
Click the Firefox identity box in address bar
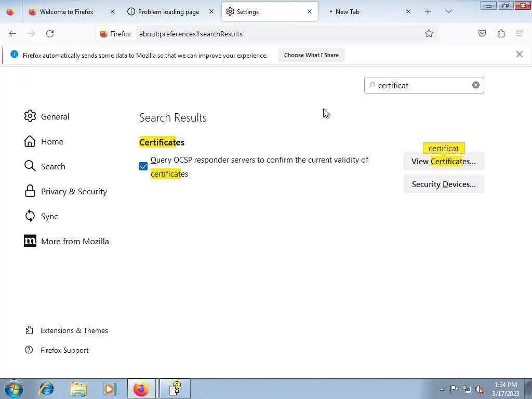(115, 34)
